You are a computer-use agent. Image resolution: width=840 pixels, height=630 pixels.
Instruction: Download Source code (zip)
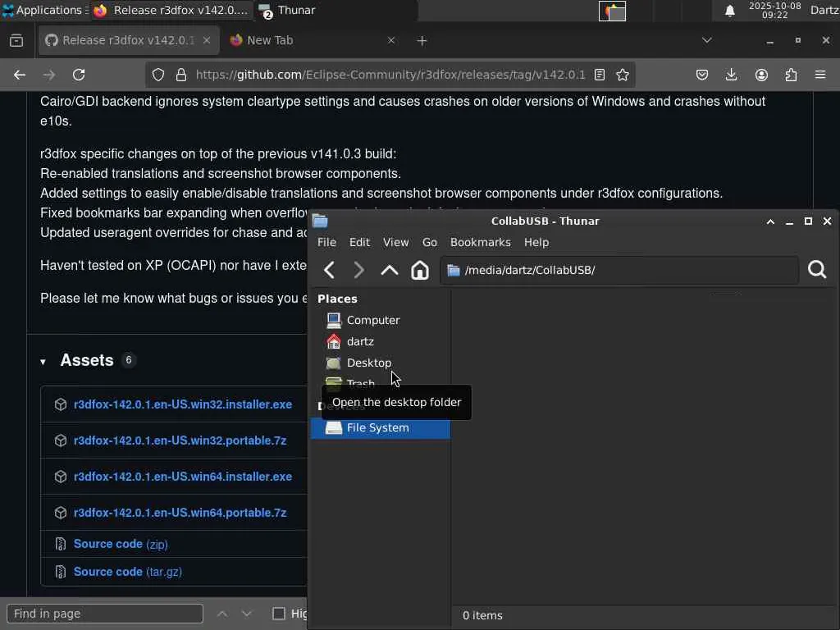point(121,545)
